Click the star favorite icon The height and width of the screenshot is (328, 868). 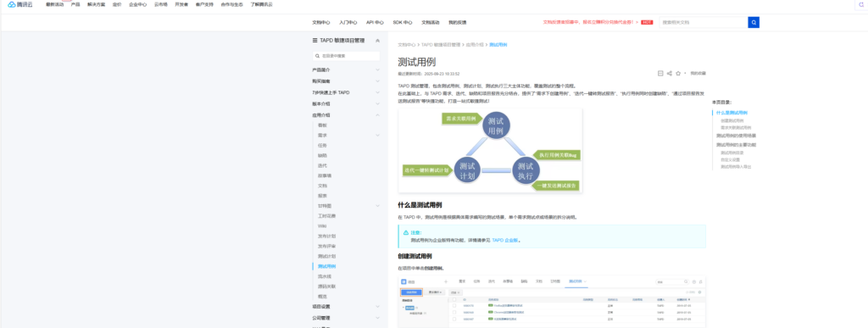(x=678, y=73)
